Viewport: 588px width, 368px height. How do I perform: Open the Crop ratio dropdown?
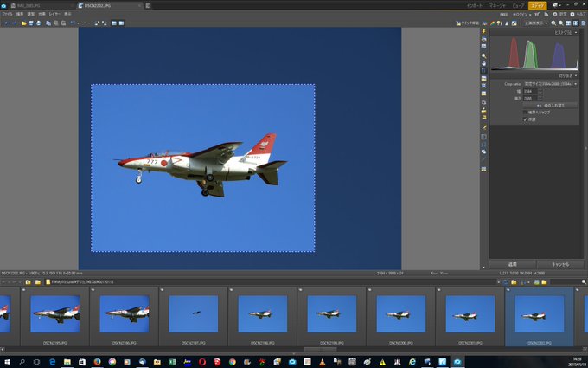(551, 84)
